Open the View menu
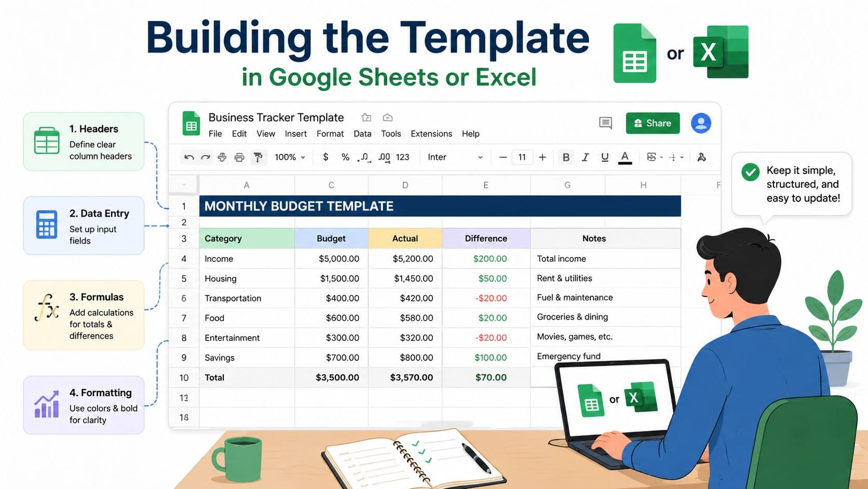The width and height of the screenshot is (868, 489). click(266, 134)
